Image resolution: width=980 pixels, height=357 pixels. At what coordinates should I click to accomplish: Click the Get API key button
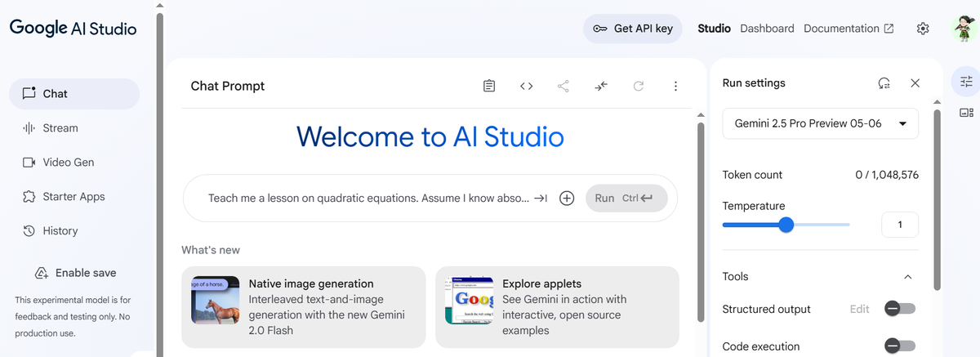coord(632,29)
